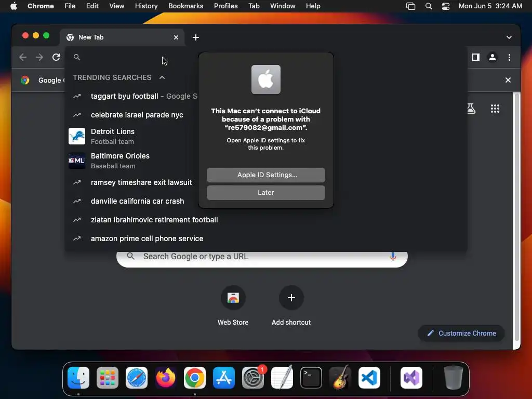This screenshot has height=399, width=532.
Task: Reload the page with the refresh icon
Action: click(x=56, y=57)
